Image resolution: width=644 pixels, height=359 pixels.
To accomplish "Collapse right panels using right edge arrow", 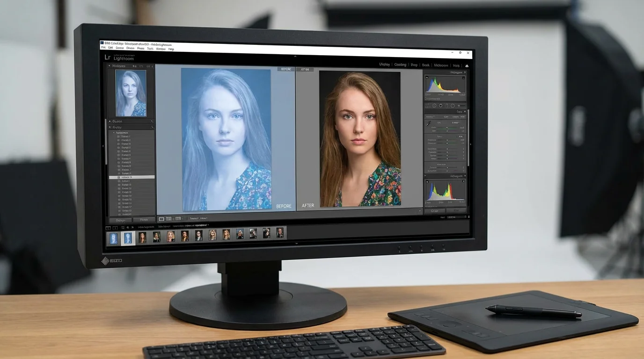I will pos(470,144).
